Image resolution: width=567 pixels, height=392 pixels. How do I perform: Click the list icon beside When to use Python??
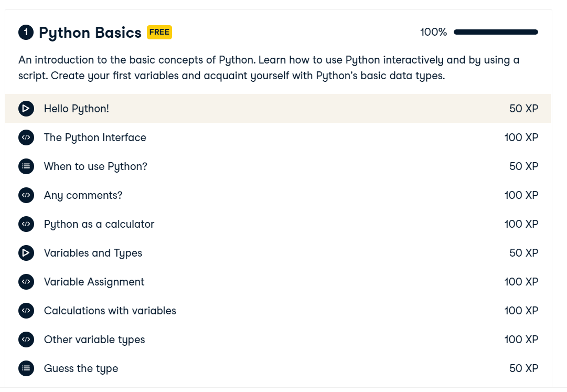coord(26,166)
